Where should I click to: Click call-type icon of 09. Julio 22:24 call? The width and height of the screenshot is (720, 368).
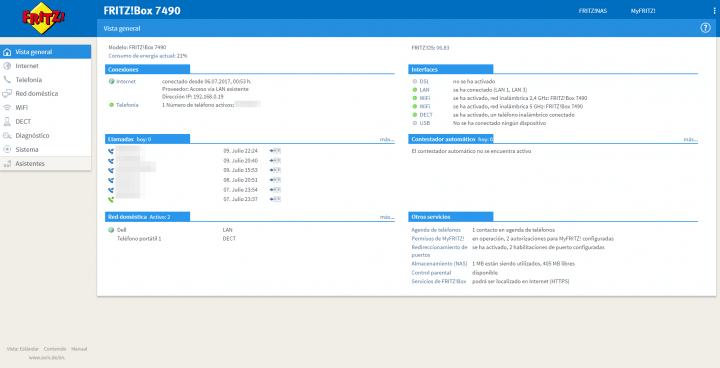point(111,151)
